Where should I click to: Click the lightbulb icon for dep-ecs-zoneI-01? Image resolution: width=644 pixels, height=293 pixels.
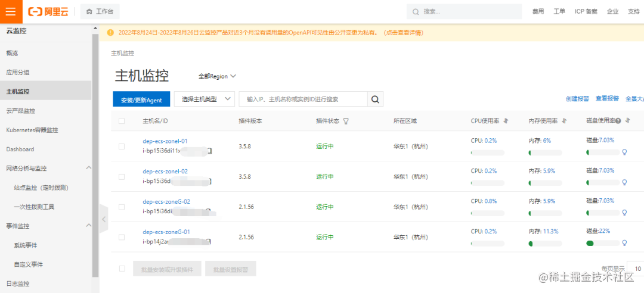625,152
